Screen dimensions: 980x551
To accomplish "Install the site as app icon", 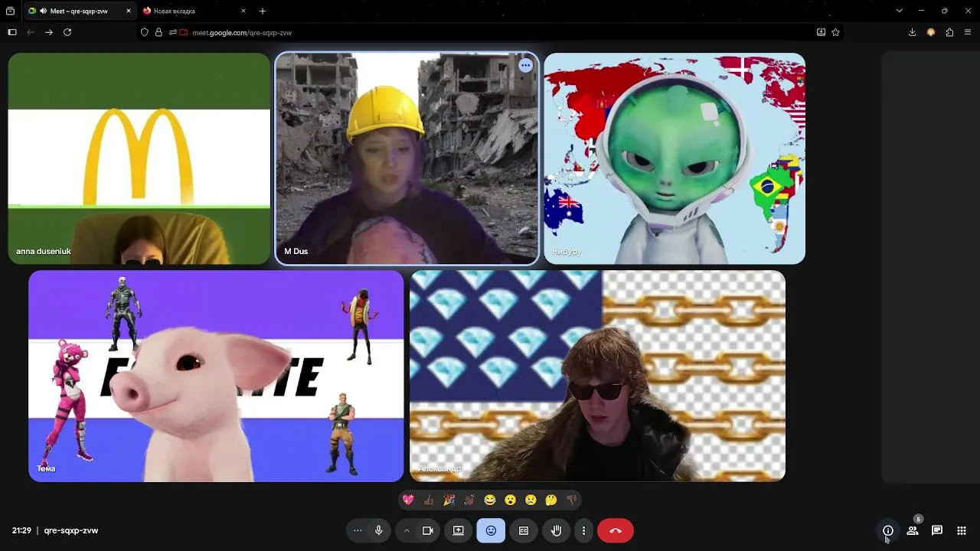I will point(821,32).
